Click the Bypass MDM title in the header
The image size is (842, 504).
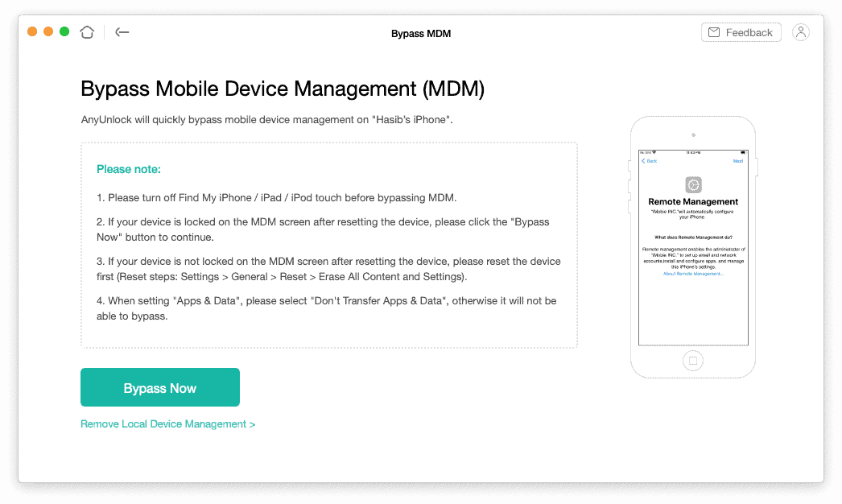[421, 34]
